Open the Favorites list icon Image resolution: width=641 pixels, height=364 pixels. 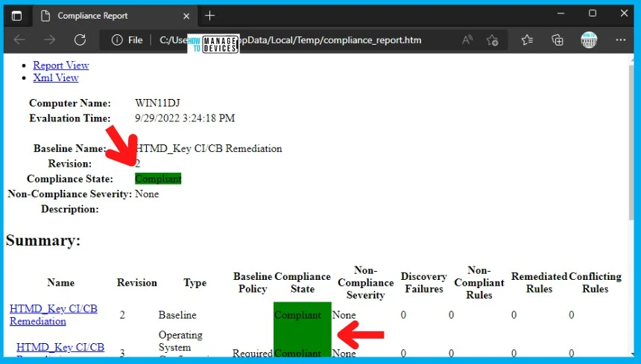point(527,40)
